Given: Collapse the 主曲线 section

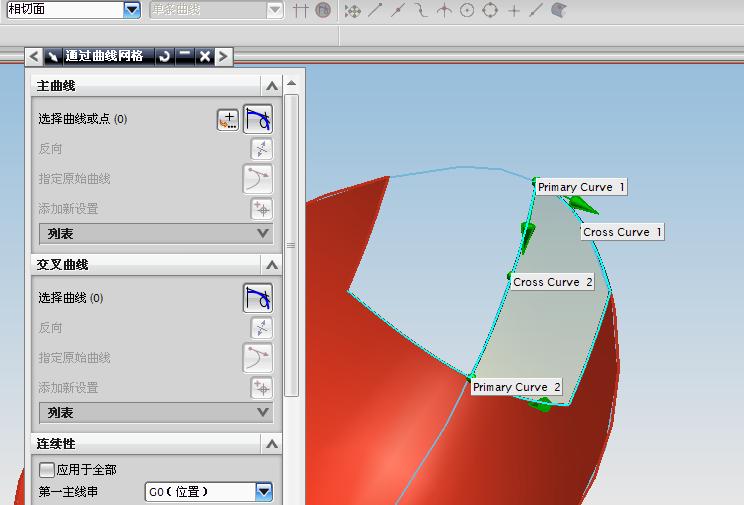Looking at the screenshot, I should click(271, 86).
